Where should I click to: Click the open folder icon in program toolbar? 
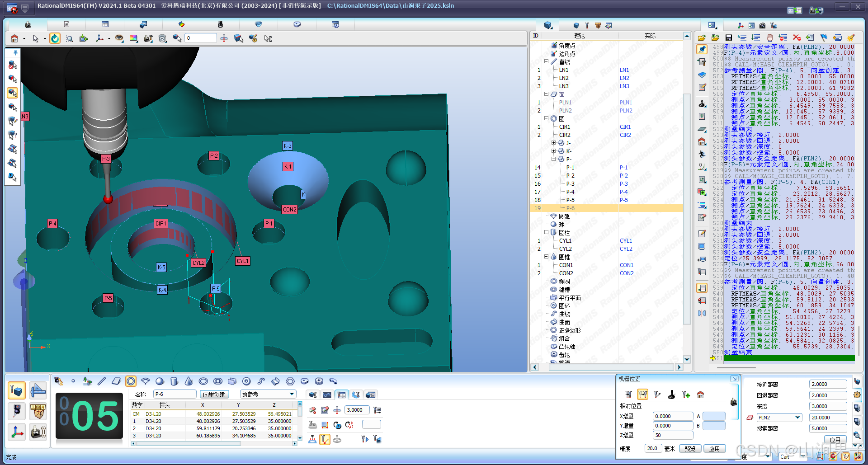(702, 38)
